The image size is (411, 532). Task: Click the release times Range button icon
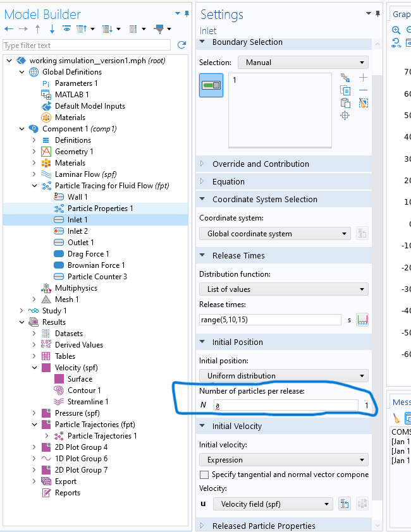(x=362, y=320)
